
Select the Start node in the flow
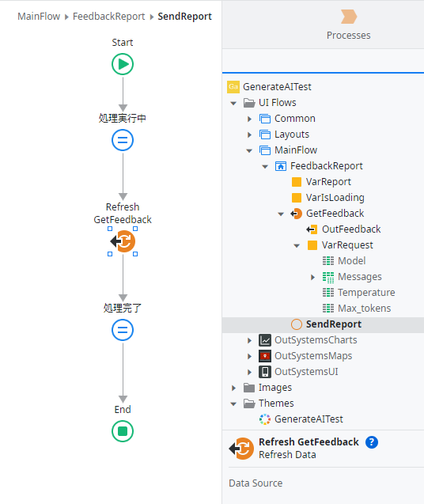(123, 64)
